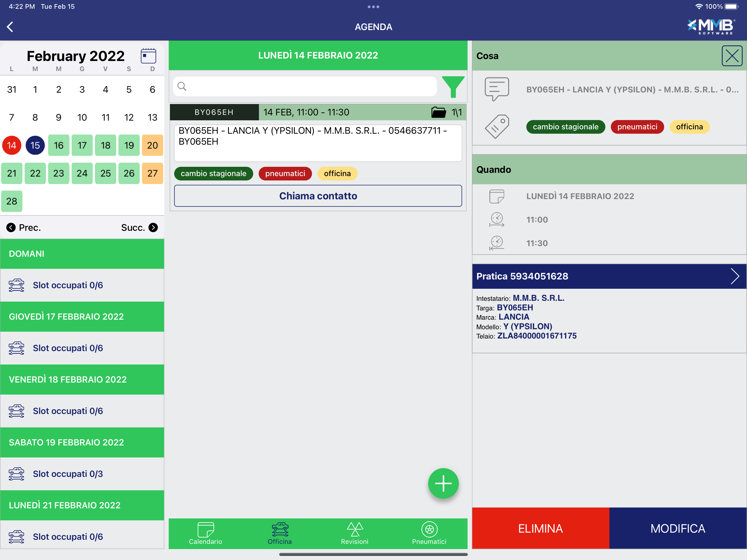The image size is (747, 560).
Task: Click the 'pneumatici' tag in Cosa panel
Action: click(637, 127)
